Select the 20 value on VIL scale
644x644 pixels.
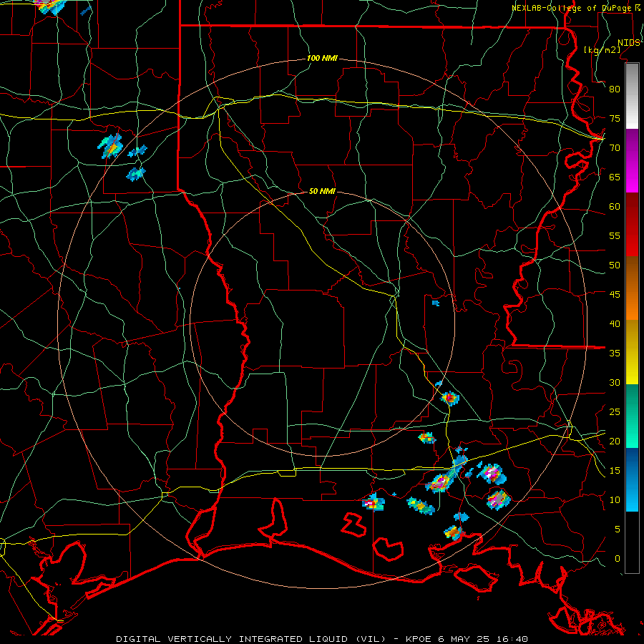[615, 441]
